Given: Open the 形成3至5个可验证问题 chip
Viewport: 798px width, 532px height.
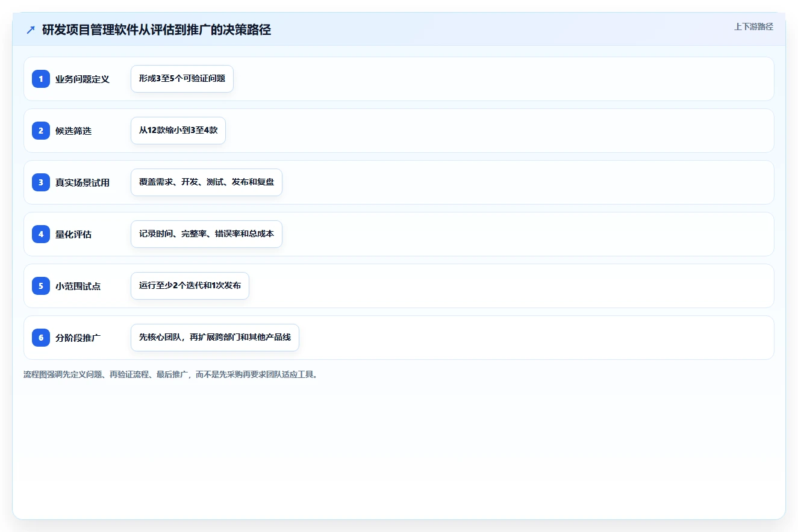Looking at the screenshot, I should (182, 79).
